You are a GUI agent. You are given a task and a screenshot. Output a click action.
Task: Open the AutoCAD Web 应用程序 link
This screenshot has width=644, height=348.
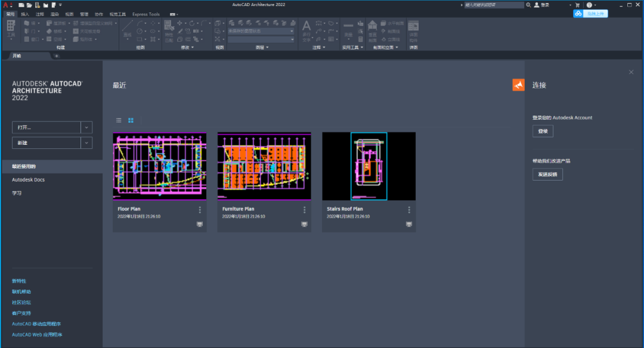[x=37, y=334]
